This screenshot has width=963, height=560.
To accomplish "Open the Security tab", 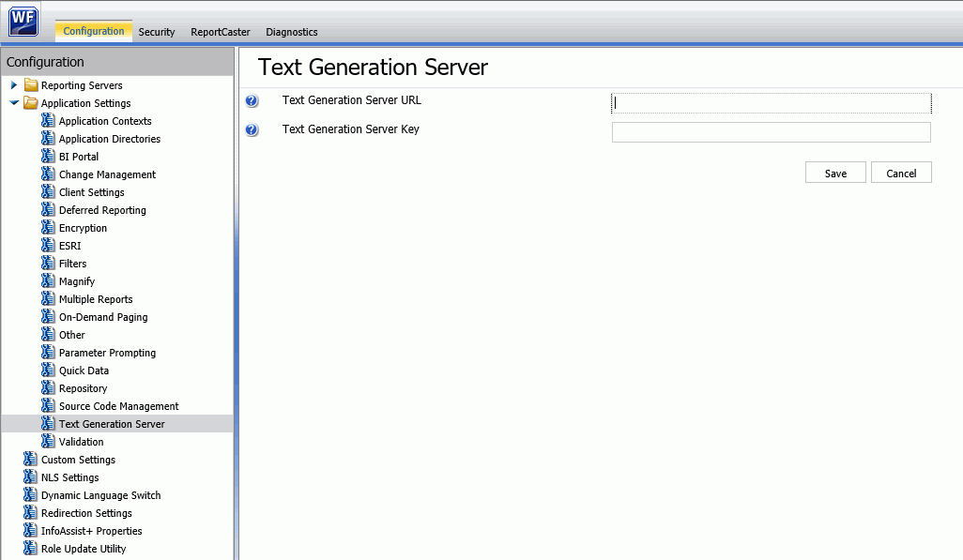I will click(157, 32).
